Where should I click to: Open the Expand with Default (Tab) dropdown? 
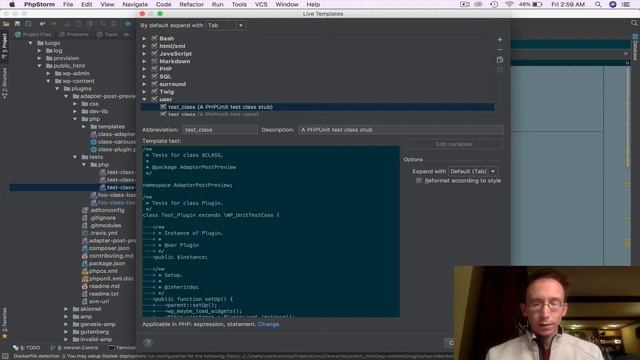[x=473, y=171]
